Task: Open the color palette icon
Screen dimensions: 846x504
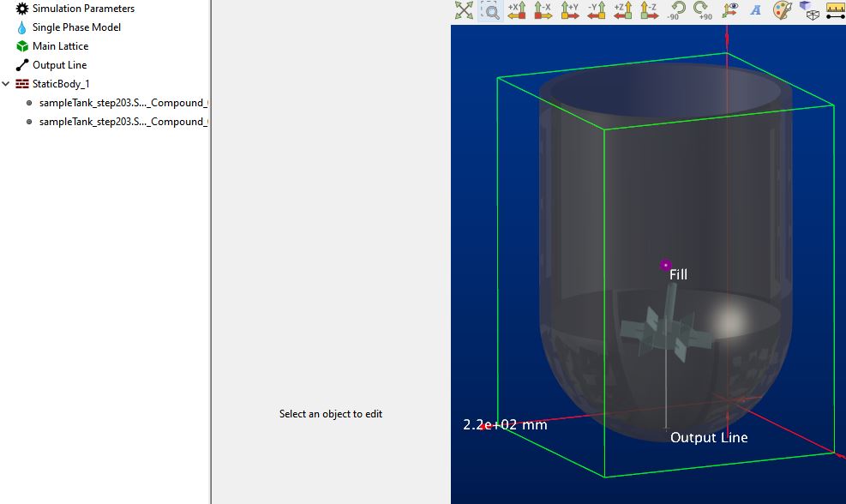Action: [x=783, y=9]
